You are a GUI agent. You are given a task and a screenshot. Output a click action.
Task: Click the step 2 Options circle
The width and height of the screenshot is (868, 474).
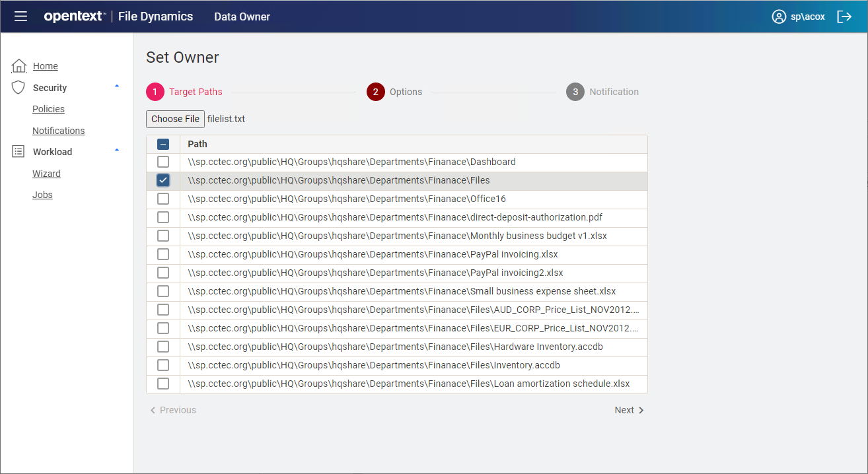tap(375, 92)
